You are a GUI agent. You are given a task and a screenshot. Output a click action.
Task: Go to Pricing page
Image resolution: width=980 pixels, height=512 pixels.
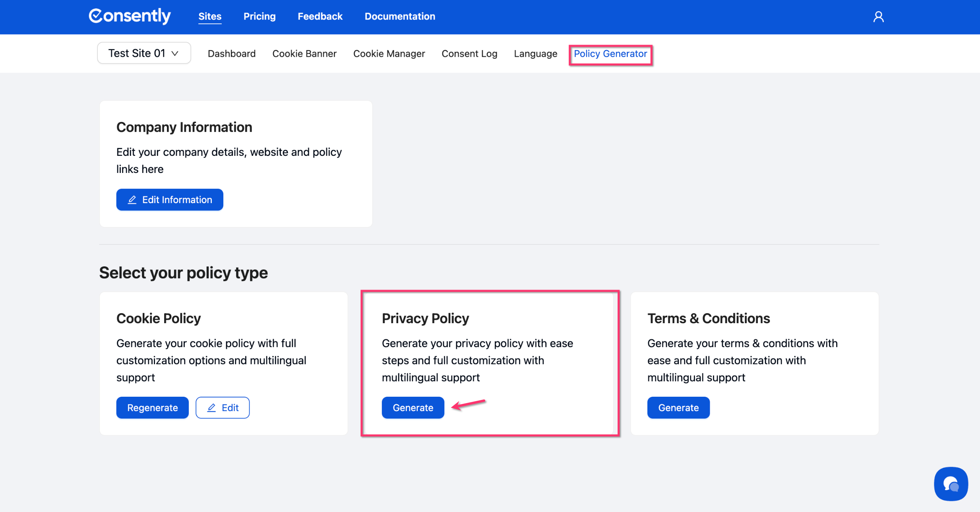tap(260, 16)
